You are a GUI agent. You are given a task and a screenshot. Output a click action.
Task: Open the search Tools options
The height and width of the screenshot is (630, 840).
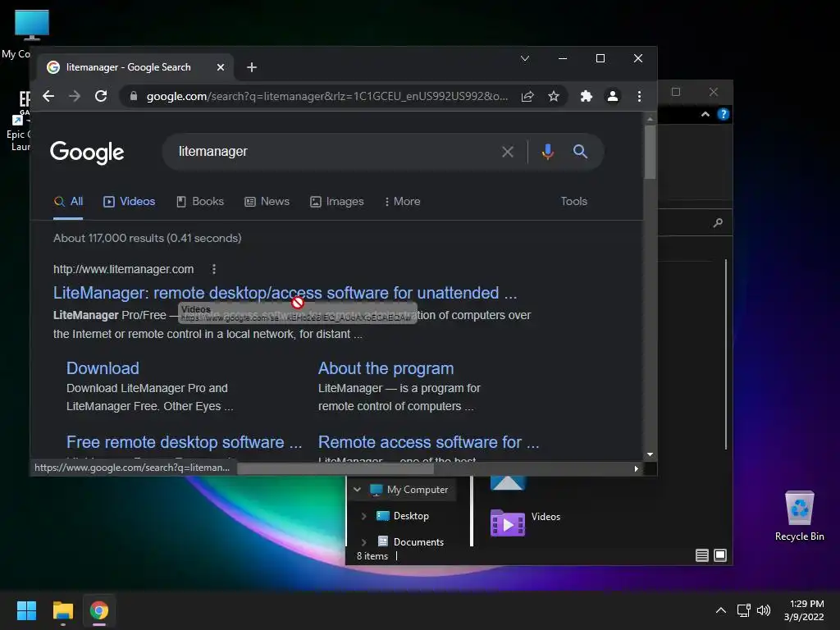click(x=573, y=202)
